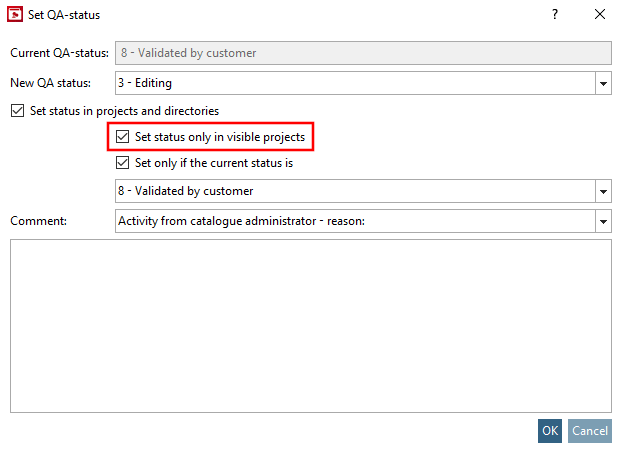The width and height of the screenshot is (621, 451).
Task: Open the current status condition dropdown arrow
Action: tap(603, 191)
